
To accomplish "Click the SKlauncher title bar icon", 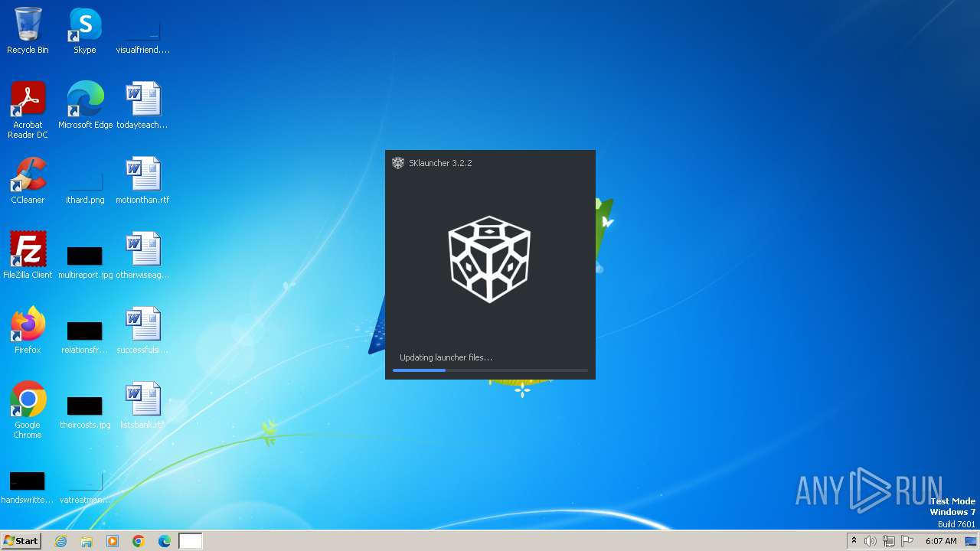I will point(398,163).
